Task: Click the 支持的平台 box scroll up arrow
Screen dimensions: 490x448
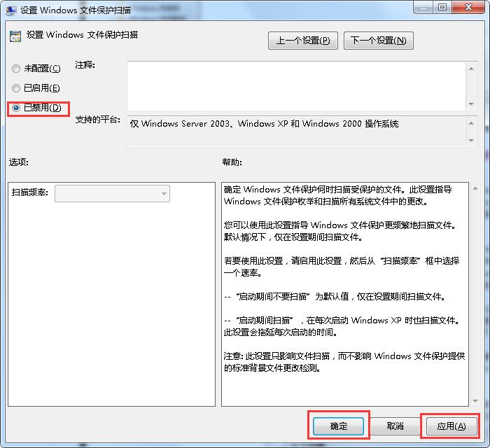Action: (471, 123)
